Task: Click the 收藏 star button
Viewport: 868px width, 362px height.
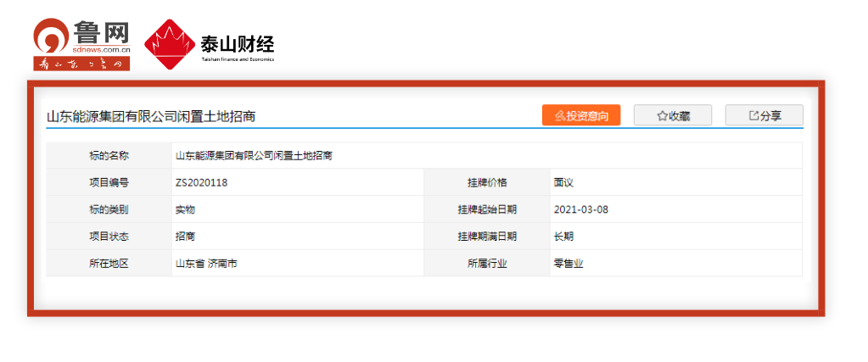Action: (x=673, y=116)
